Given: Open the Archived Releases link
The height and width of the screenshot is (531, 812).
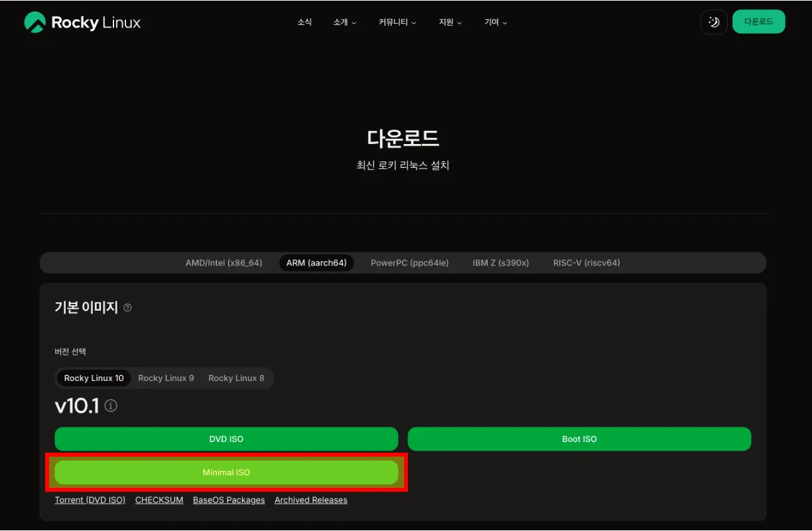Looking at the screenshot, I should click(x=311, y=500).
